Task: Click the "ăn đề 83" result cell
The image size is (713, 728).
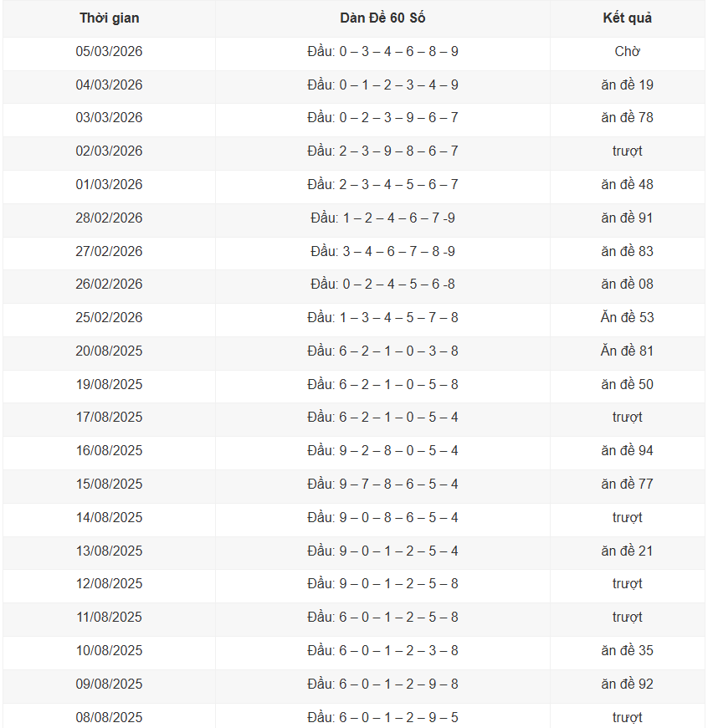Action: tap(627, 251)
